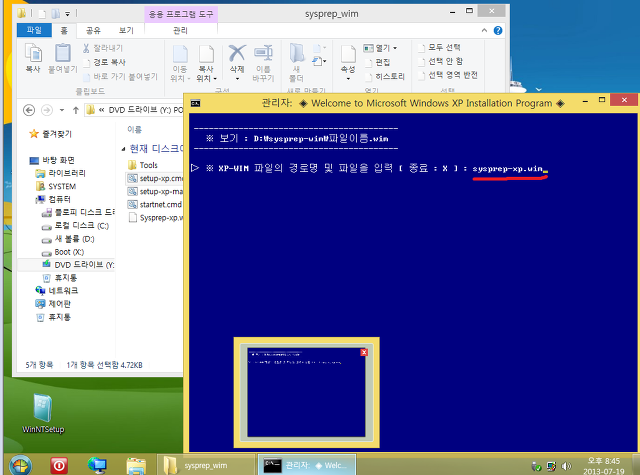Click the Forward navigation arrow in Explorer
The height and width of the screenshot is (475, 640).
tap(47, 110)
